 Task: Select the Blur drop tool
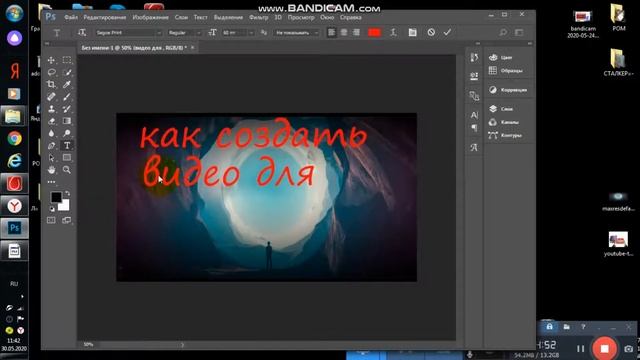click(51, 133)
